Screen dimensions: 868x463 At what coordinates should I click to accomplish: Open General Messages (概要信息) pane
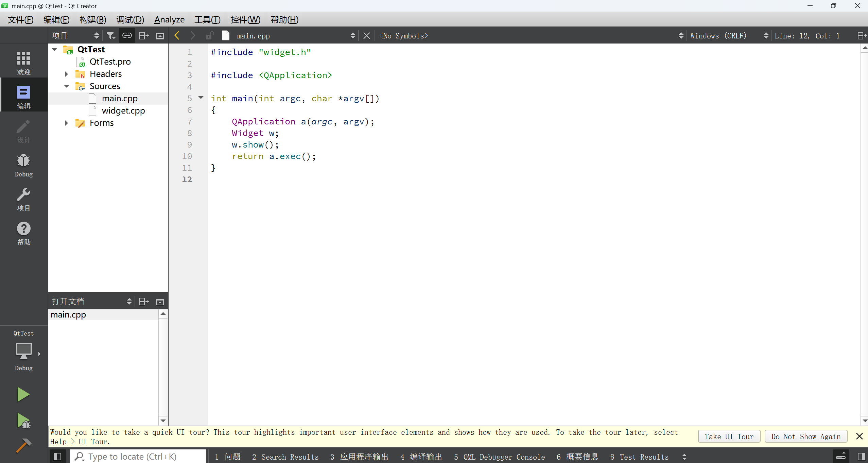(578, 457)
